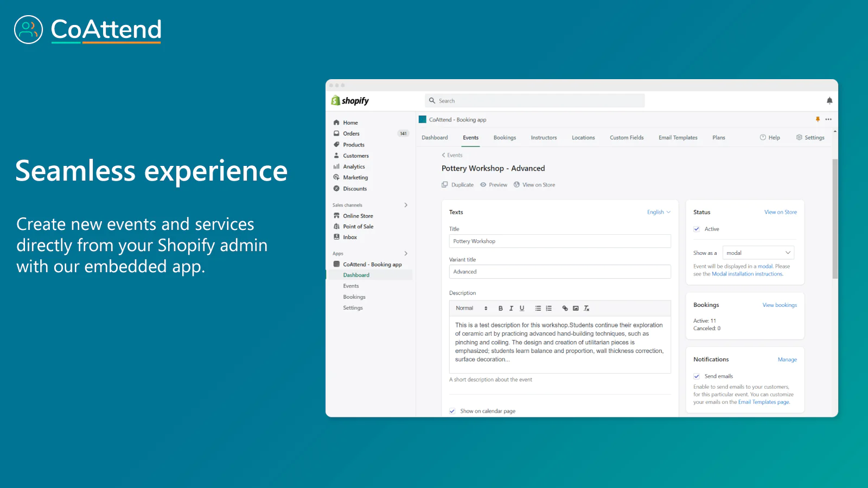Click the Customers person icon
The height and width of the screenshot is (488, 868).
(x=336, y=156)
